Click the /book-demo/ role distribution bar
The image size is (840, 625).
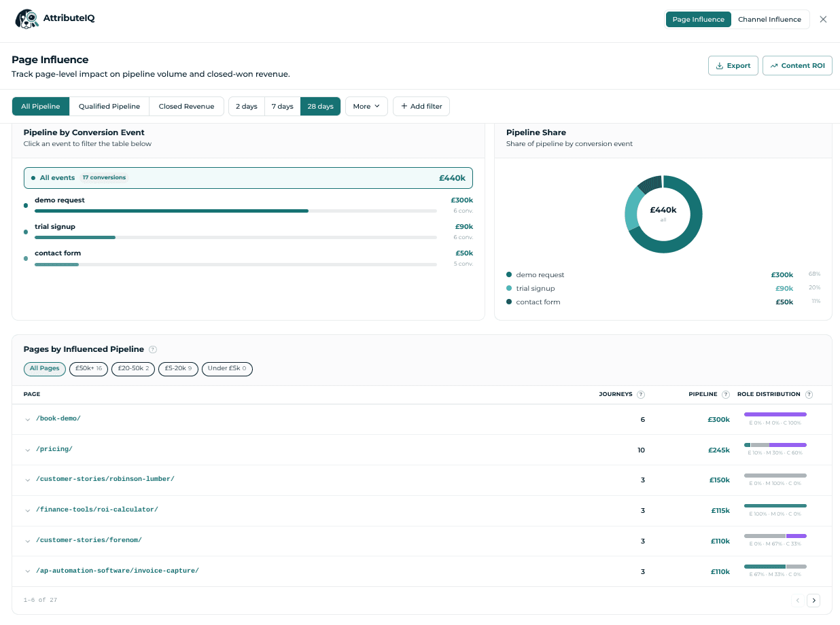pyautogui.click(x=775, y=414)
